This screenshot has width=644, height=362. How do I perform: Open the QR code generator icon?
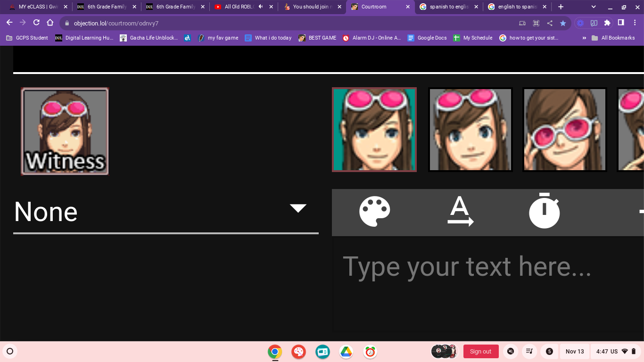536,23
